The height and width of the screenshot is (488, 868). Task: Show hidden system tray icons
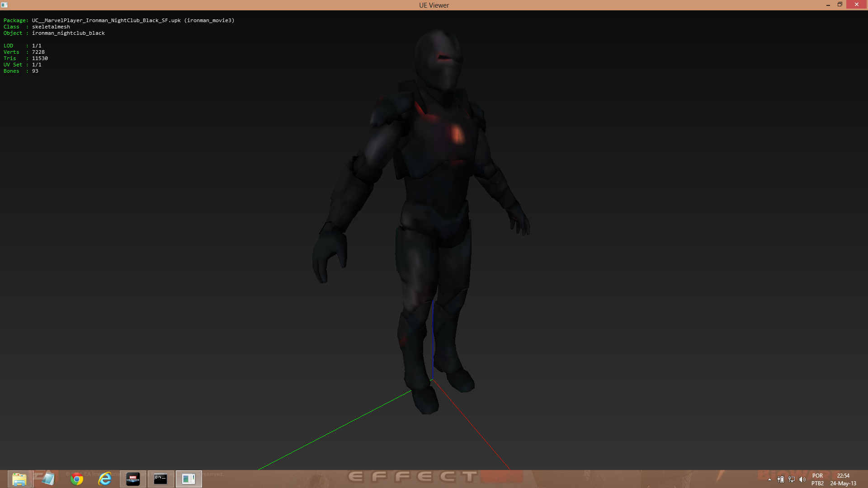770,479
